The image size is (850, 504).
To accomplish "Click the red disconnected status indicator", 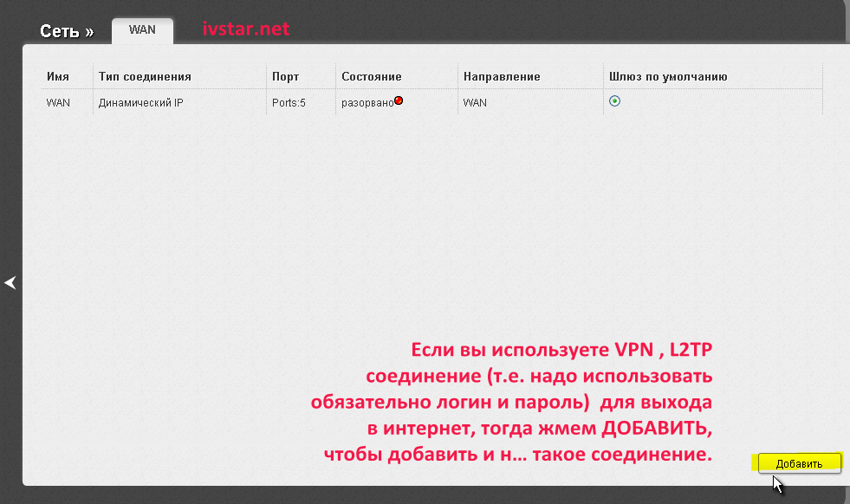I will coord(399,100).
